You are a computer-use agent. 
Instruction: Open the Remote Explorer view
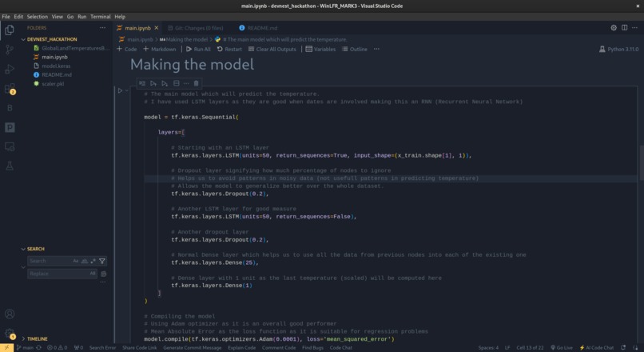(10, 147)
